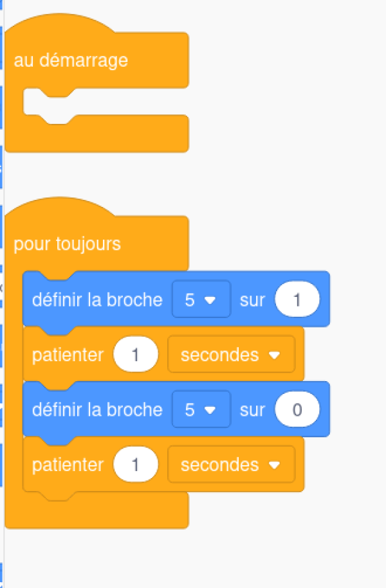Open "secondes" unit dropdown in first "patienter" block
386x588 pixels.
[231, 355]
